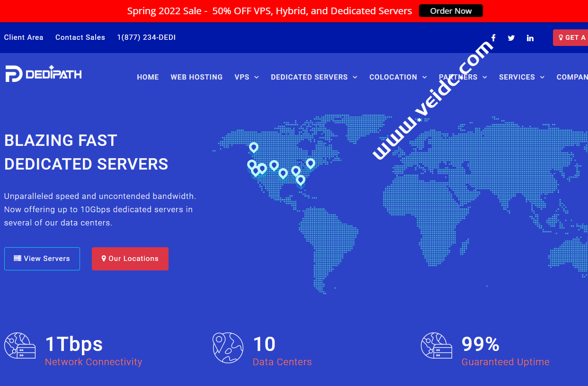Click the Facebook icon in header
Viewport: 588px width, 386px height.
point(493,38)
